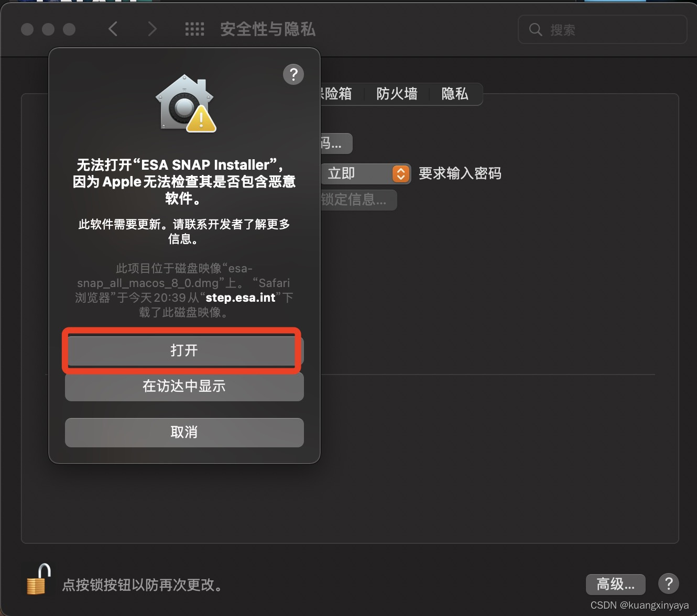Click the padlock icon to prevent changes

38,579
